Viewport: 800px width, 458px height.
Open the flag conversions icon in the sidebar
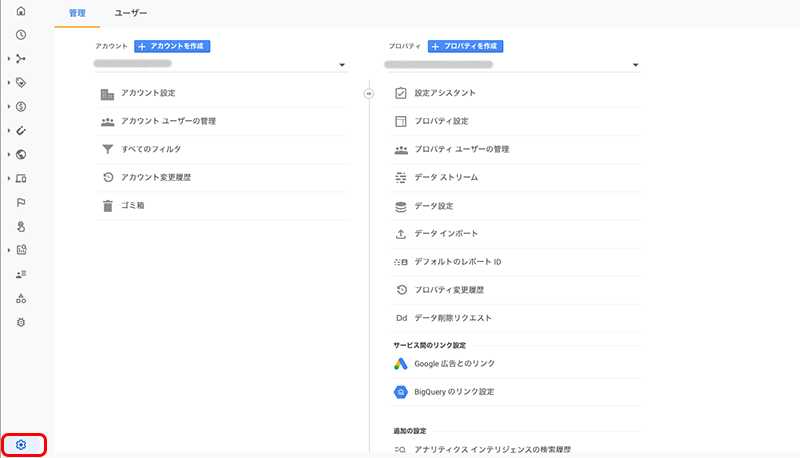tap(21, 202)
